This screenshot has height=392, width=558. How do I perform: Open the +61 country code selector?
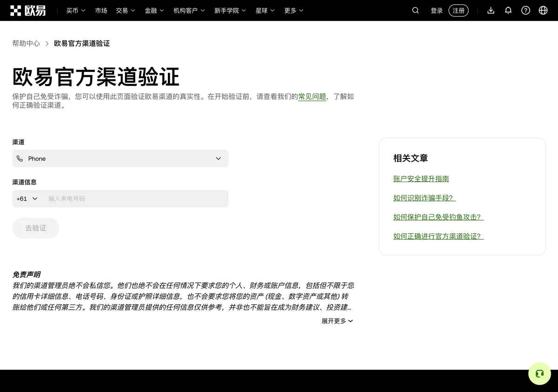[x=27, y=198]
